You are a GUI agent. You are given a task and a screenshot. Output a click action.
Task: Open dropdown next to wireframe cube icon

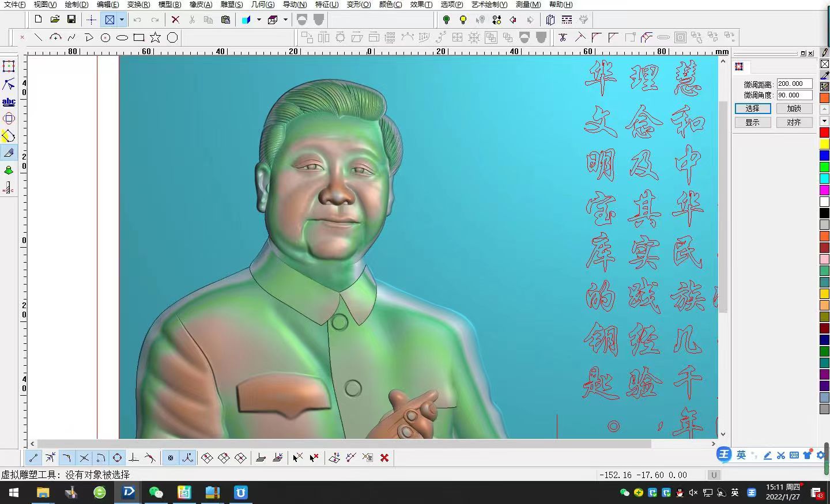tap(285, 20)
